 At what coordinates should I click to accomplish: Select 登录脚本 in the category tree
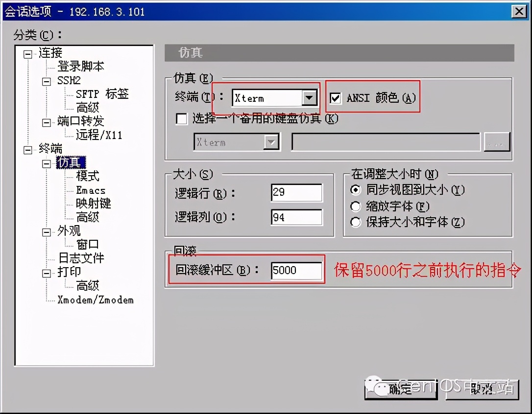[81, 67]
